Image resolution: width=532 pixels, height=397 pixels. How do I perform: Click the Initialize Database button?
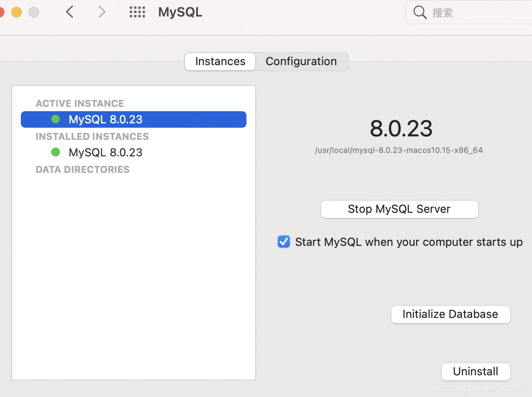pyautogui.click(x=450, y=314)
